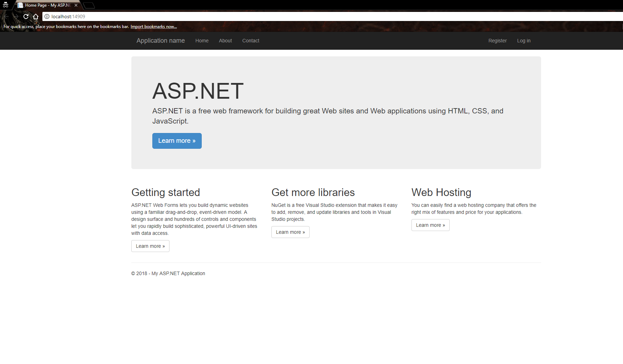Open the About nav menu item
Image resolution: width=623 pixels, height=364 pixels.
click(x=226, y=41)
